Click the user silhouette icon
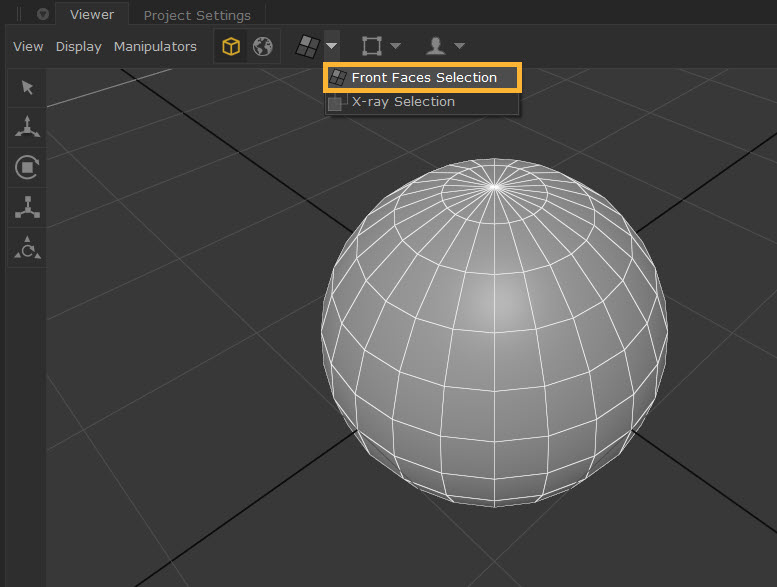 [436, 46]
